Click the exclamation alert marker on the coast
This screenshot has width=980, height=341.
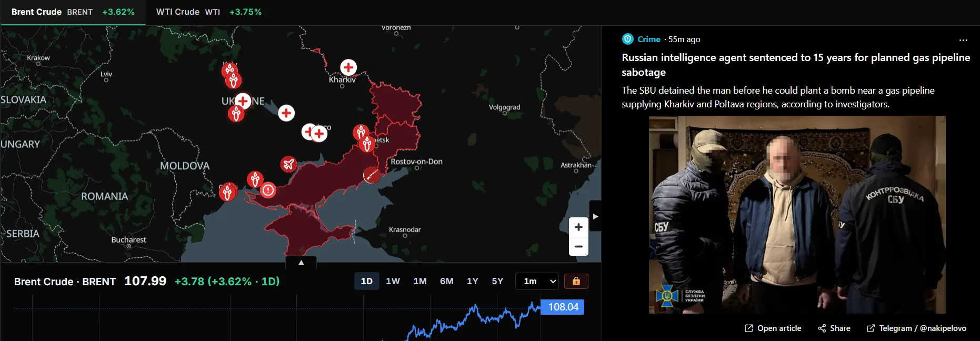(268, 190)
